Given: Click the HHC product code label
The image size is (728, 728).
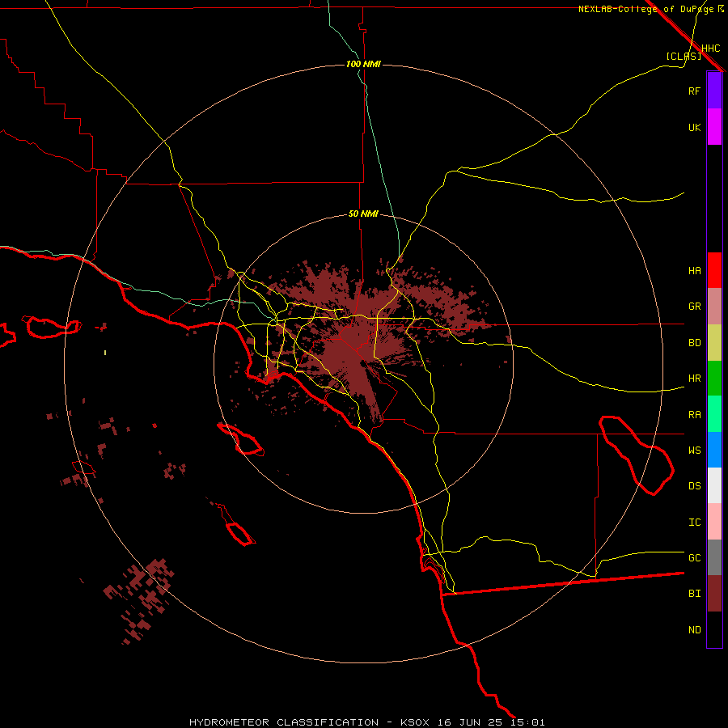Looking at the screenshot, I should (x=710, y=48).
